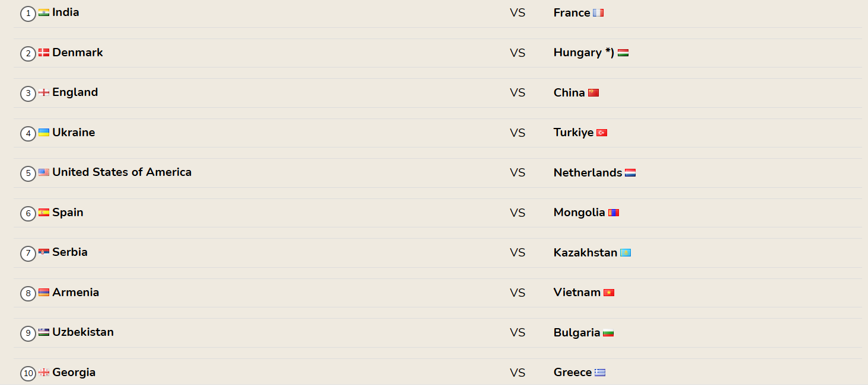The image size is (868, 385).
Task: Select the Greece flag icon
Action: 600,373
